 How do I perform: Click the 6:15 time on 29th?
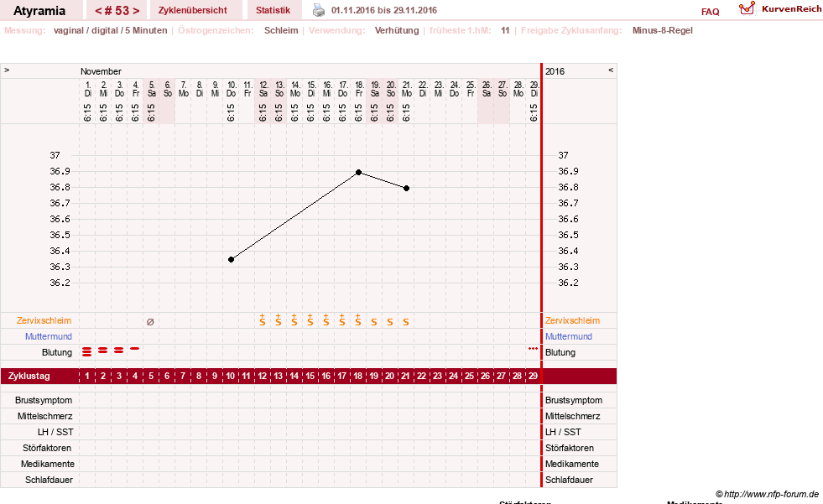click(534, 112)
